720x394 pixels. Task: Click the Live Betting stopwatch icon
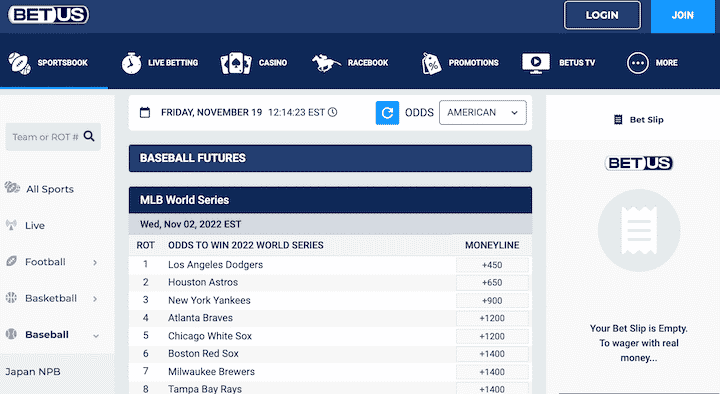click(131, 63)
